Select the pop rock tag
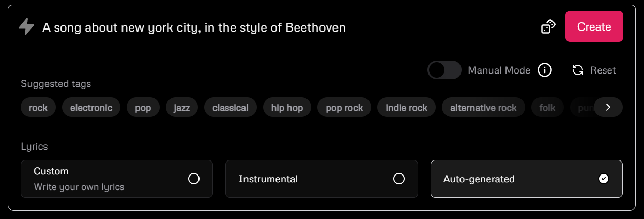Screen dimensions: 644x219 344,108
